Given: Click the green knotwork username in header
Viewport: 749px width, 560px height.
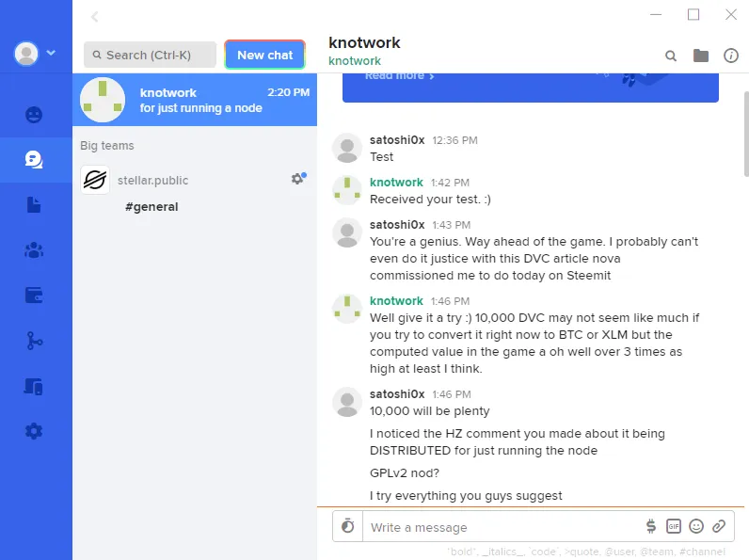Looking at the screenshot, I should pyautogui.click(x=355, y=61).
